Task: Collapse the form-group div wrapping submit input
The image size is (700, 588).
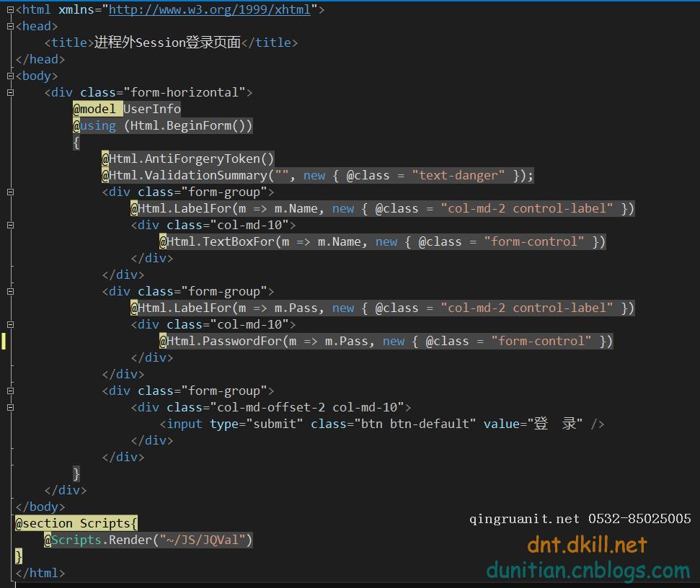Action: 11,391
